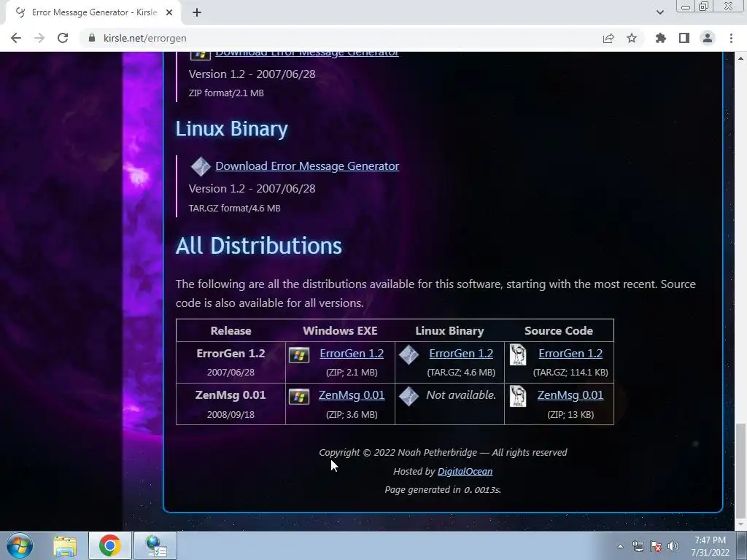Screen dimensions: 747x560
Task: Toggle the browser side panel icon
Action: coord(684,38)
